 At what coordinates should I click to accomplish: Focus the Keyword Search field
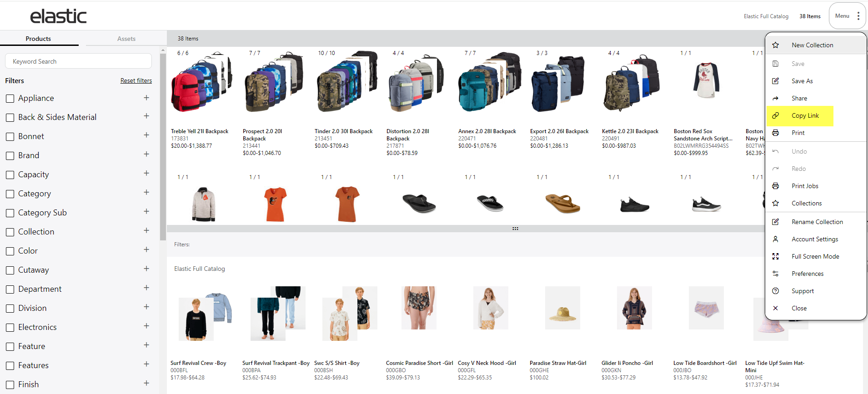pos(78,61)
